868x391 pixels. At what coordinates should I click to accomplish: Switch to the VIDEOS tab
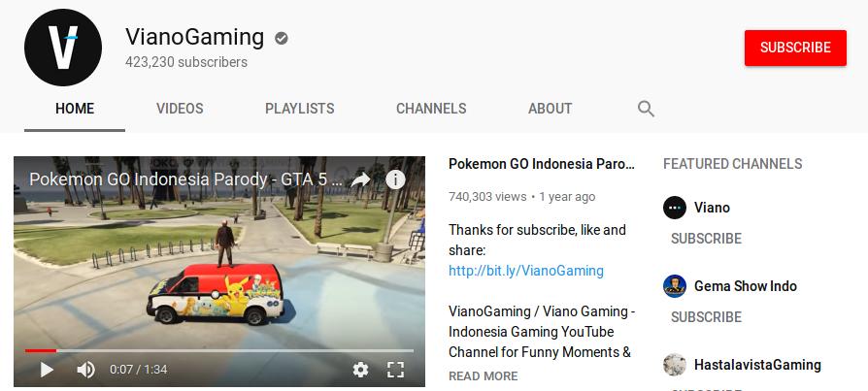click(180, 109)
